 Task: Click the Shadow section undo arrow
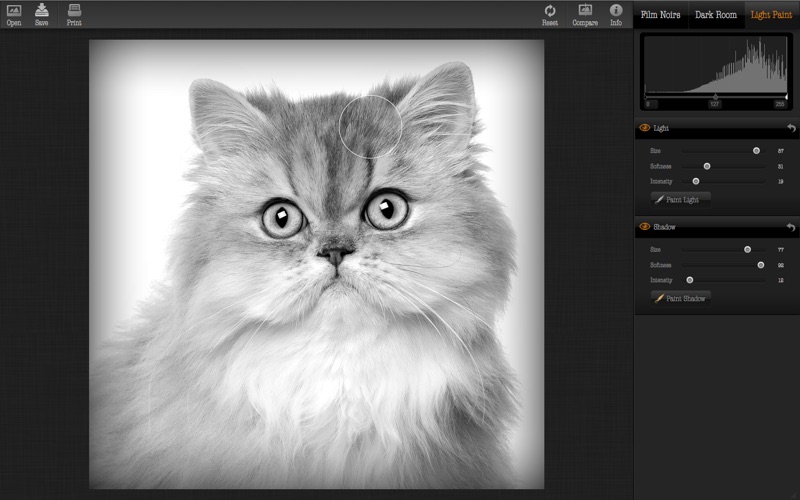pos(791,228)
